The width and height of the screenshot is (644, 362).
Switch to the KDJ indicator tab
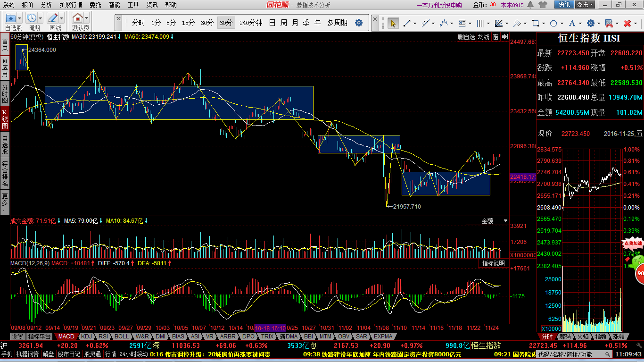pyautogui.click(x=86, y=337)
